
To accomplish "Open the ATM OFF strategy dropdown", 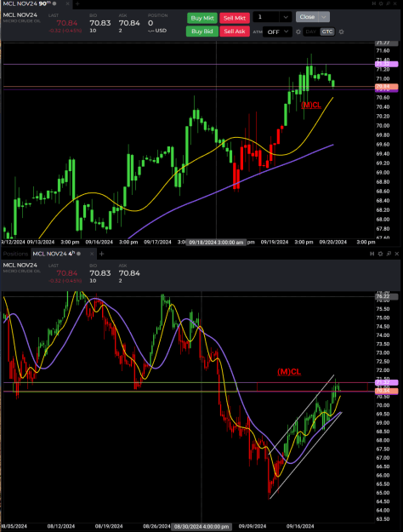I will 277,31.
